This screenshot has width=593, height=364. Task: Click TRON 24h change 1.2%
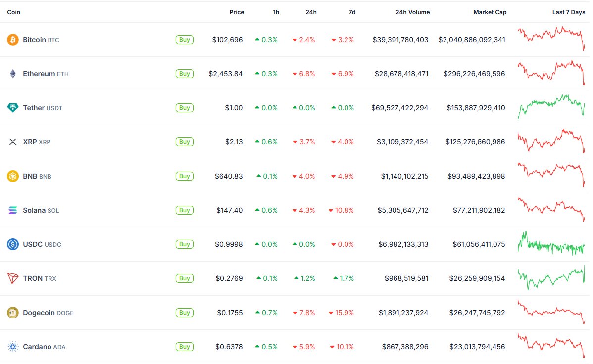tap(304, 278)
